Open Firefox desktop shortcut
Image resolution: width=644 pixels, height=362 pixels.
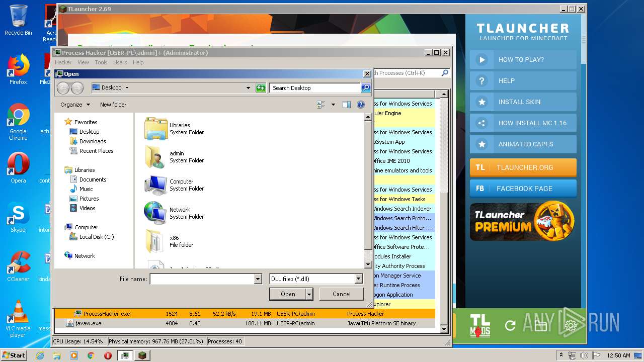(x=18, y=69)
